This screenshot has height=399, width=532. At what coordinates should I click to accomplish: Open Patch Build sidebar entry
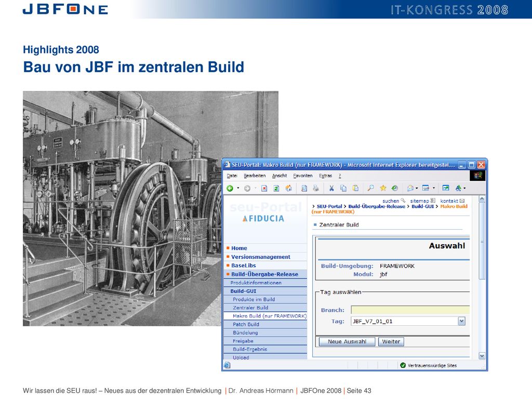coord(265,324)
